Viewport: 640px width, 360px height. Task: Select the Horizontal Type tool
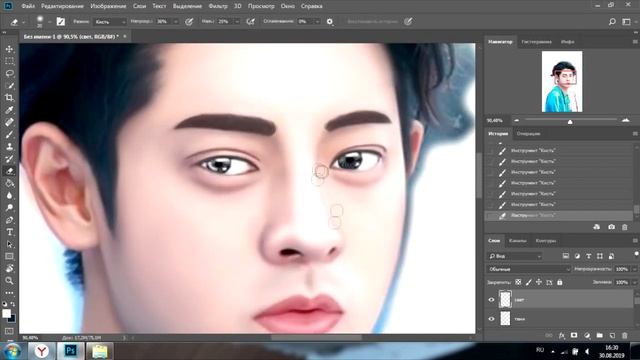[9, 232]
